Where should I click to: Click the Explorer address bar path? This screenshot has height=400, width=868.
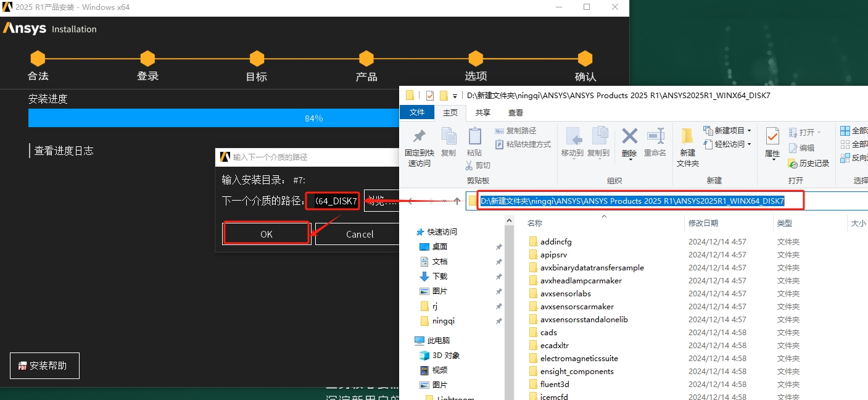pyautogui.click(x=632, y=201)
